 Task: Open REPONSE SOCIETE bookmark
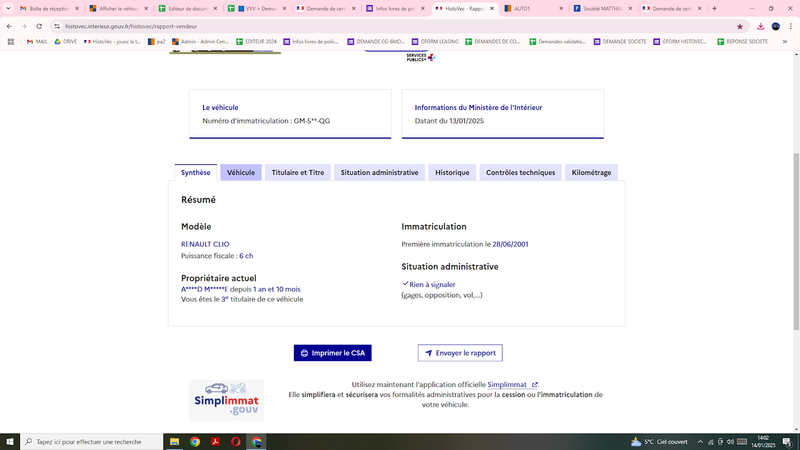(x=742, y=42)
